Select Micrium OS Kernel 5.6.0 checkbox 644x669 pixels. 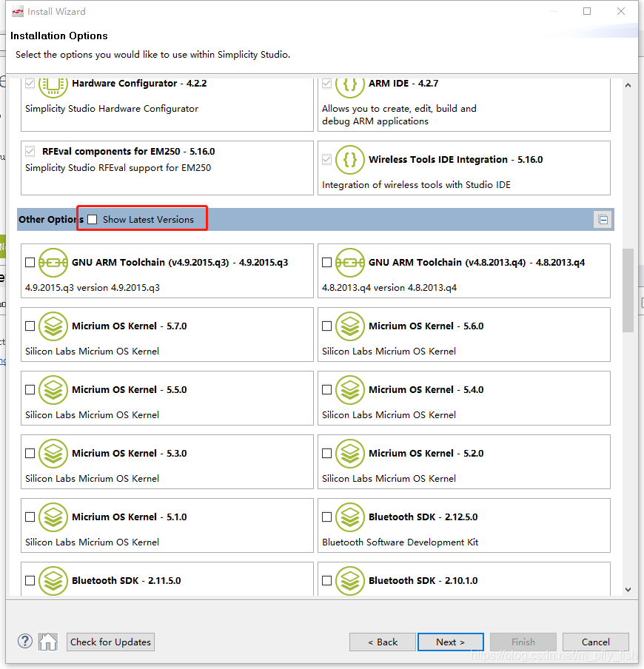click(327, 326)
